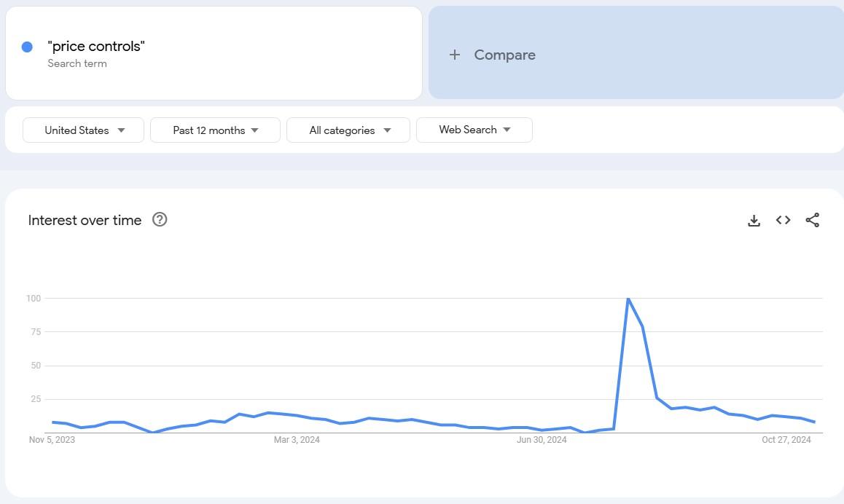Click the peak of the trend line
This screenshot has height=504, width=844.
tap(628, 298)
